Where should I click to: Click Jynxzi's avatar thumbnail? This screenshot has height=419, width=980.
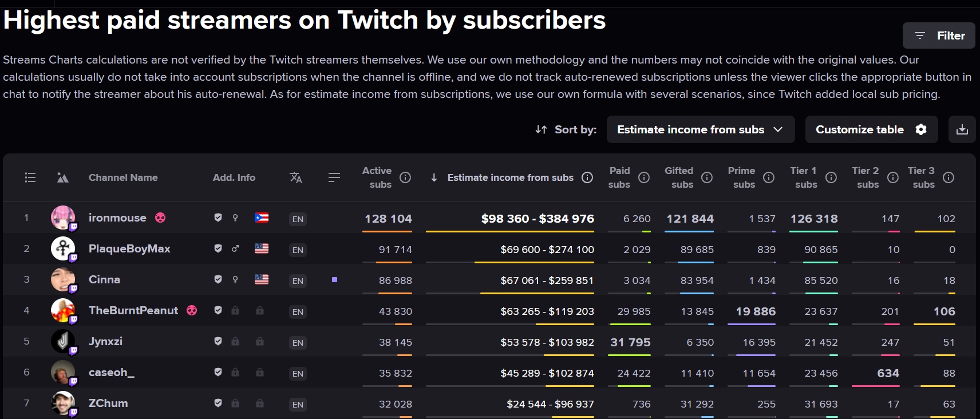pyautogui.click(x=63, y=341)
